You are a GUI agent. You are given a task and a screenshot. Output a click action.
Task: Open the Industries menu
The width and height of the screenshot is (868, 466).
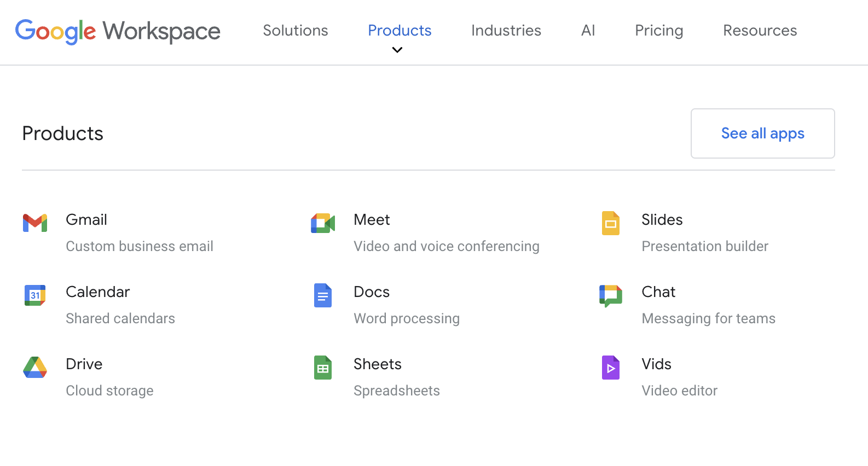tap(506, 31)
